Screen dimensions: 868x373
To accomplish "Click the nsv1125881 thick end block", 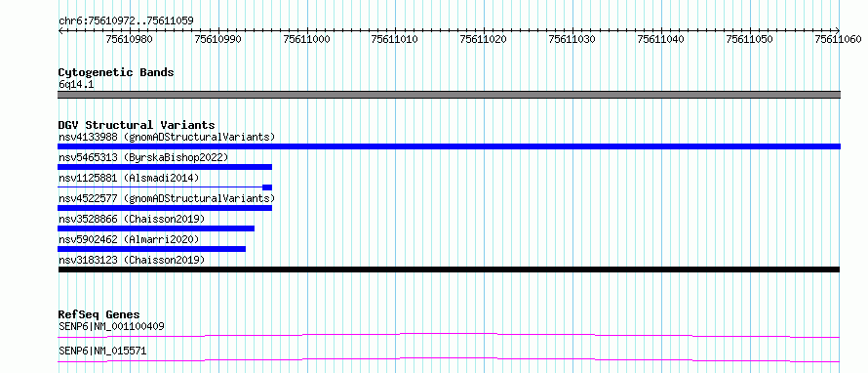I will [267, 187].
